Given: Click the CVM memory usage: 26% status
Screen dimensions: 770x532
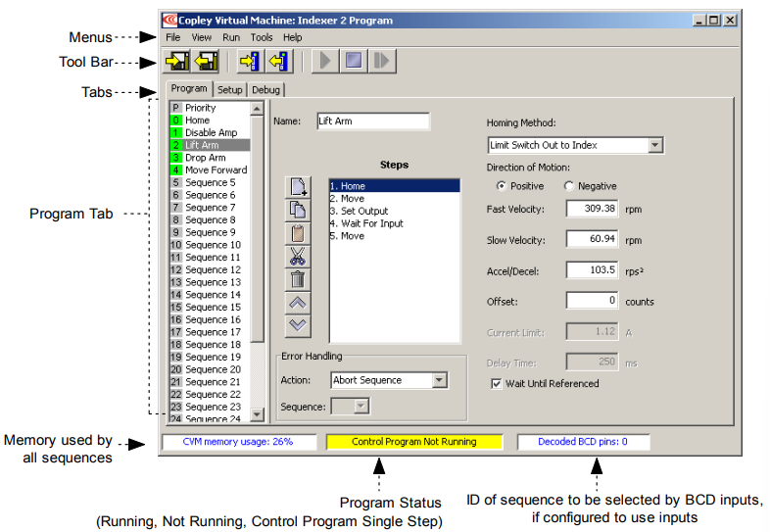Looking at the screenshot, I should [x=239, y=442].
